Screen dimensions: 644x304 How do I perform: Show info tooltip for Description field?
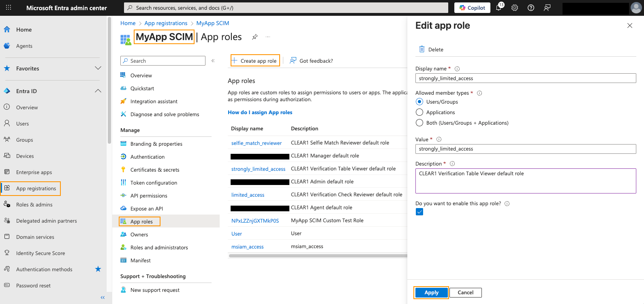pos(452,164)
